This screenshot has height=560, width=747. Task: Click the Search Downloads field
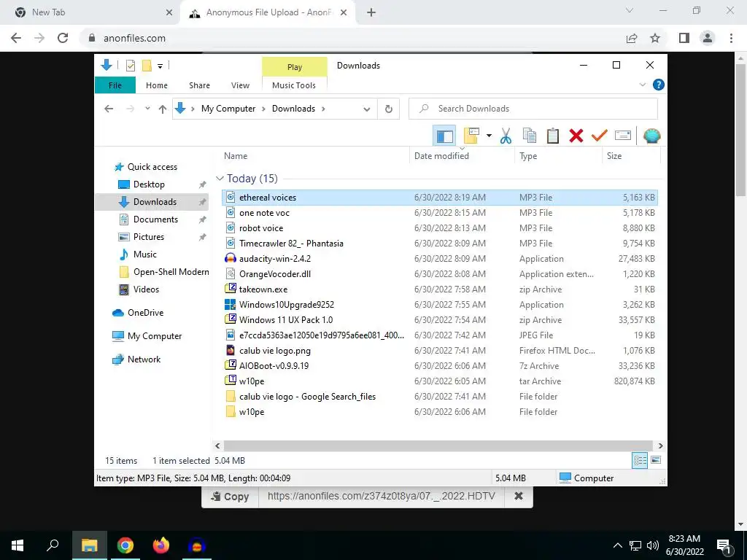pyautogui.click(x=533, y=109)
